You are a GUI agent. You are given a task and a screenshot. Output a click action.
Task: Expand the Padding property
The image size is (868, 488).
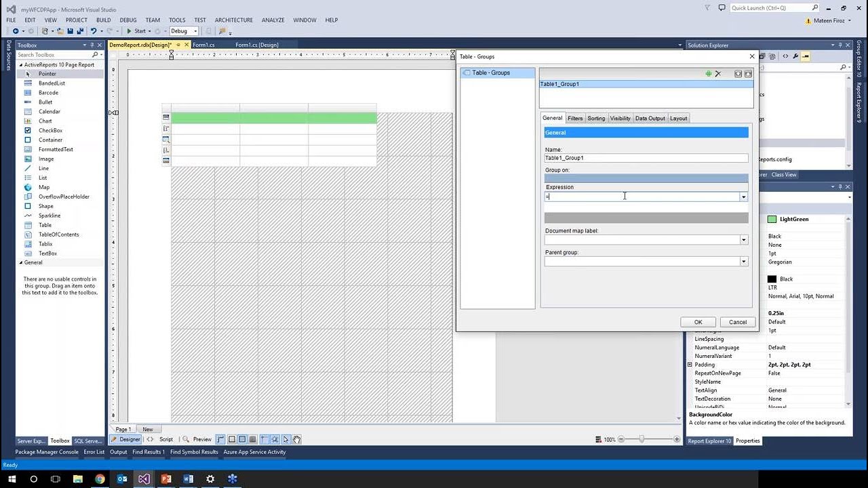[x=690, y=365]
